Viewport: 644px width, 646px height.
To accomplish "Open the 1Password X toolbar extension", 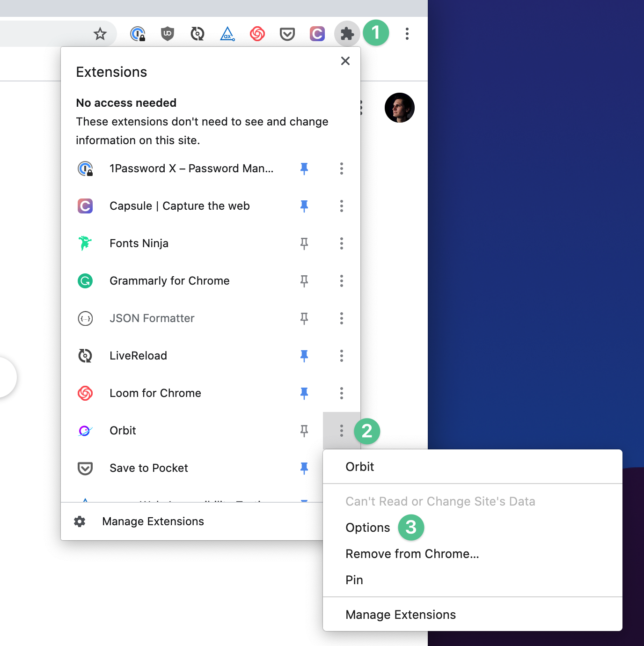I will pyautogui.click(x=138, y=34).
